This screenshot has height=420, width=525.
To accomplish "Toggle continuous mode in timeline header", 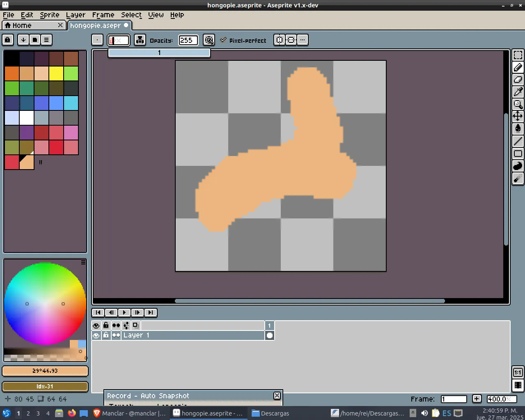I will point(116,326).
